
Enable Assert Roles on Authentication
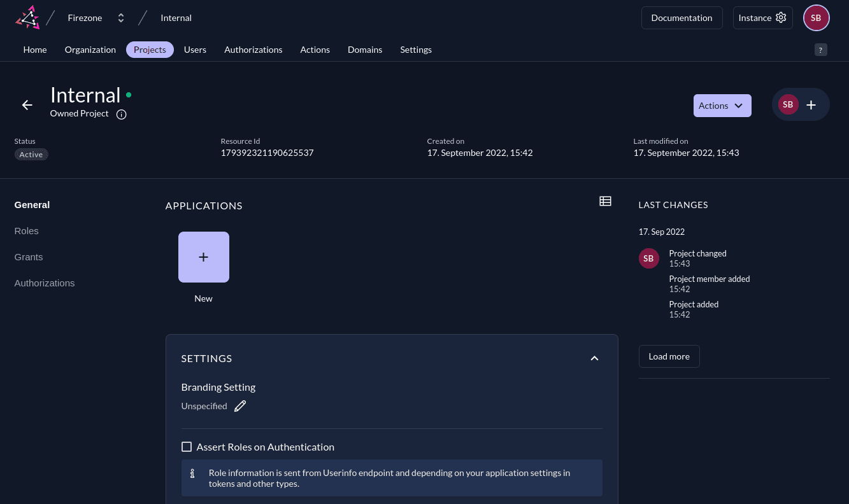[x=187, y=447]
